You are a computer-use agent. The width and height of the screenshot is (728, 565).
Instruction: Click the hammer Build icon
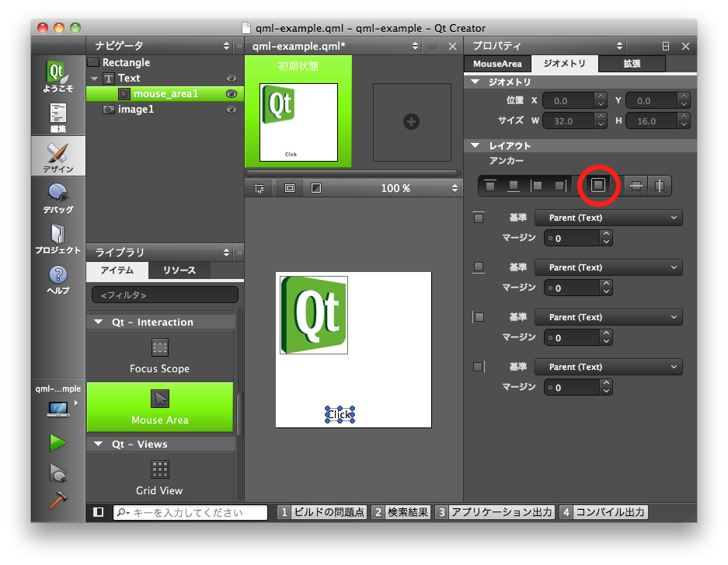click(57, 501)
